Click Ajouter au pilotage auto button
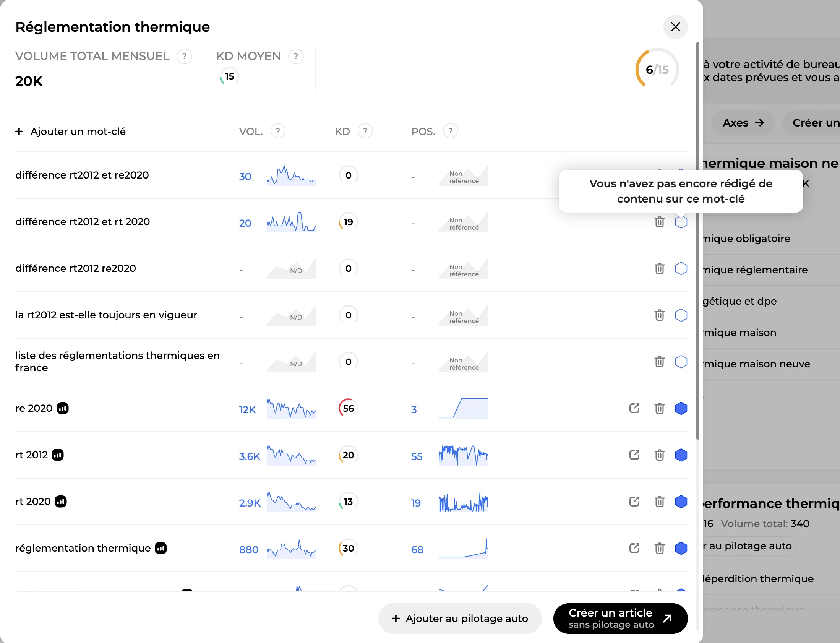This screenshot has width=840, height=643. pos(460,619)
